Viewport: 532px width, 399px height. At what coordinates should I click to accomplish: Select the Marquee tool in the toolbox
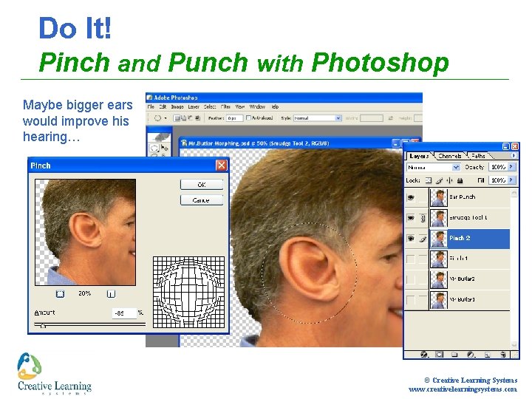pos(154,148)
